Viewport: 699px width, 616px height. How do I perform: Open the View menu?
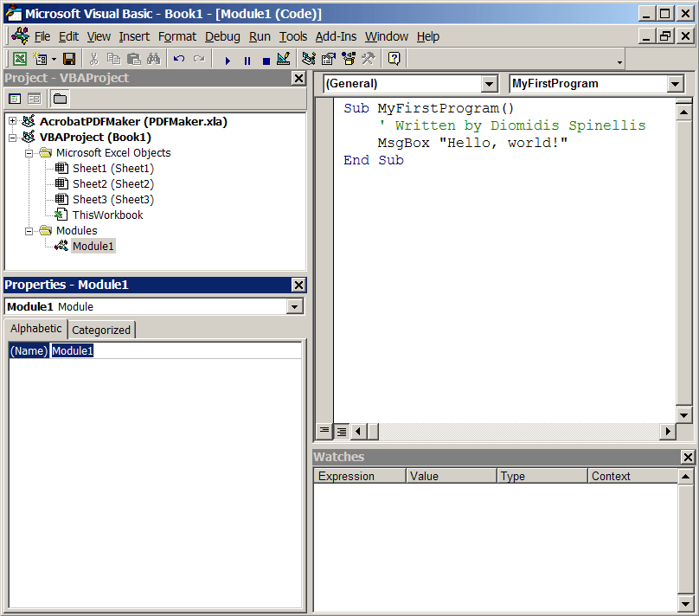(99, 36)
